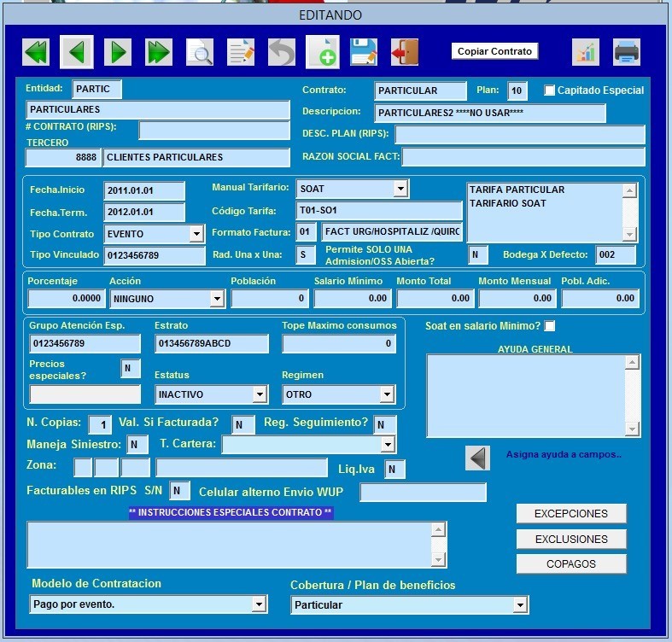
Task: Click the Facturables en RIPS S/N field
Action: [x=180, y=491]
